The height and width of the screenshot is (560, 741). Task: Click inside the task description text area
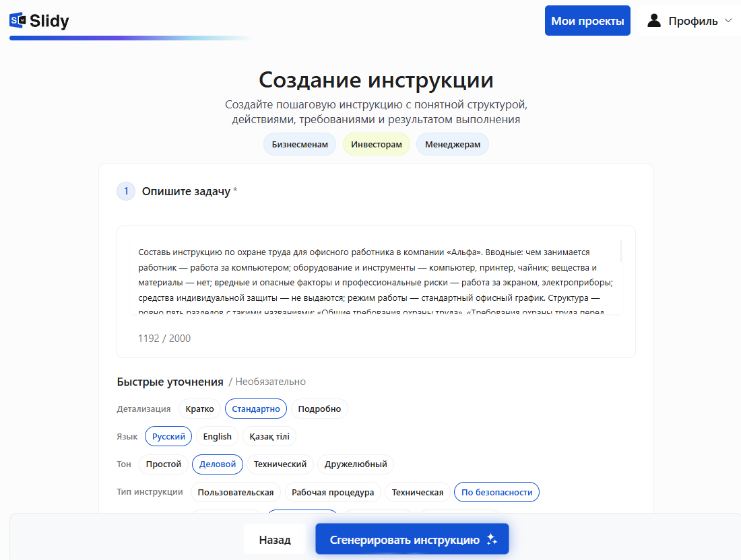click(375, 277)
